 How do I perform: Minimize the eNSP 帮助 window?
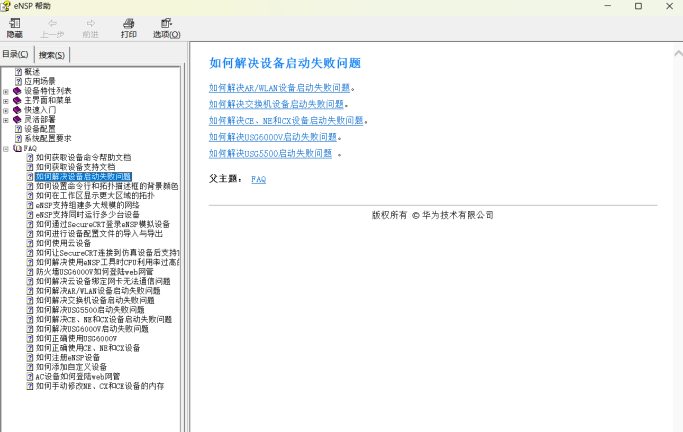click(608, 6)
